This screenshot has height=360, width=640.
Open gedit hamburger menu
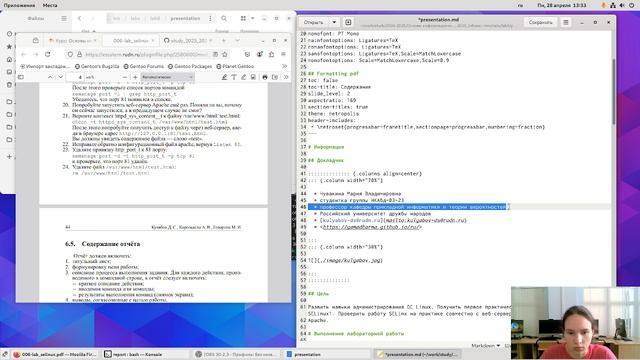[566, 22]
